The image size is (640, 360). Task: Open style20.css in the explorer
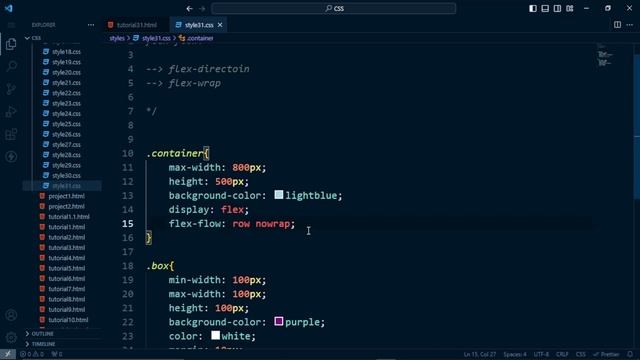click(x=66, y=72)
